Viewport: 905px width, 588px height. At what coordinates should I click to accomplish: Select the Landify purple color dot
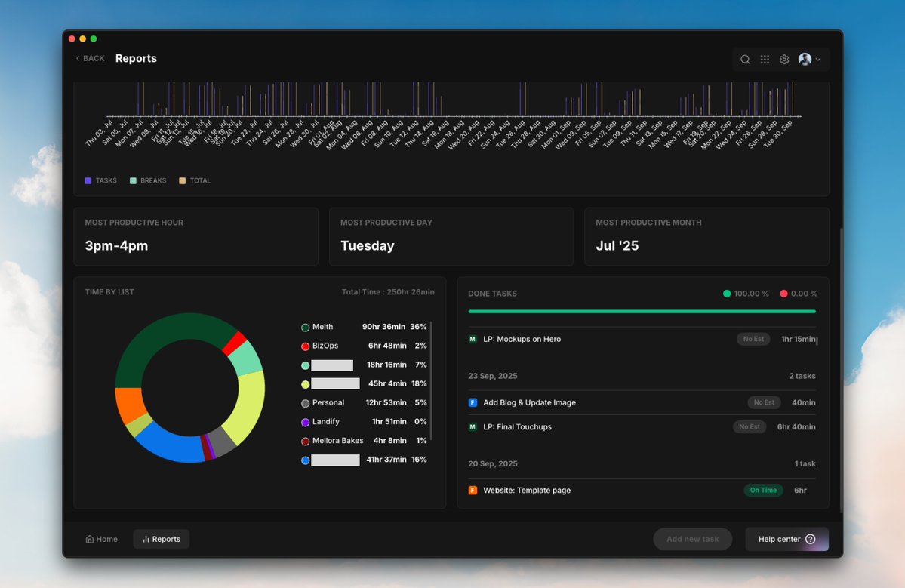(x=306, y=423)
